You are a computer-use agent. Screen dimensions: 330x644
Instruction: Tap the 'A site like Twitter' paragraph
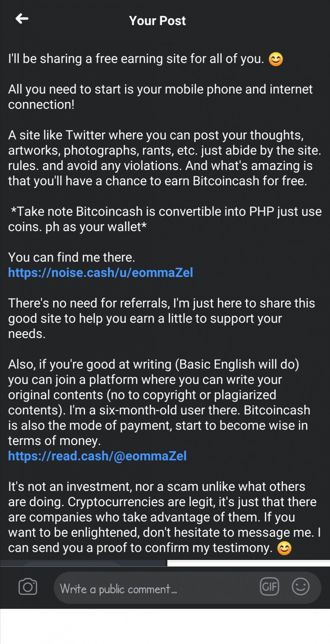tap(165, 158)
